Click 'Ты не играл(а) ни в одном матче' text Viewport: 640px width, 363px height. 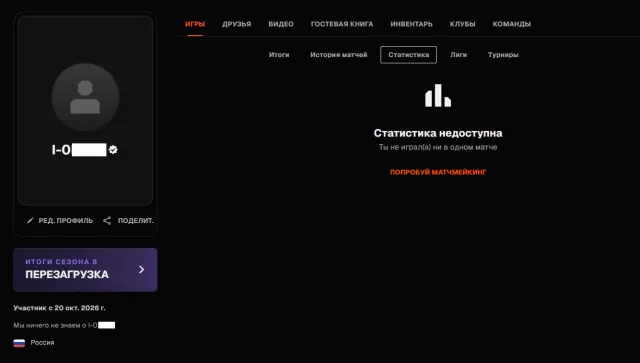(438, 147)
